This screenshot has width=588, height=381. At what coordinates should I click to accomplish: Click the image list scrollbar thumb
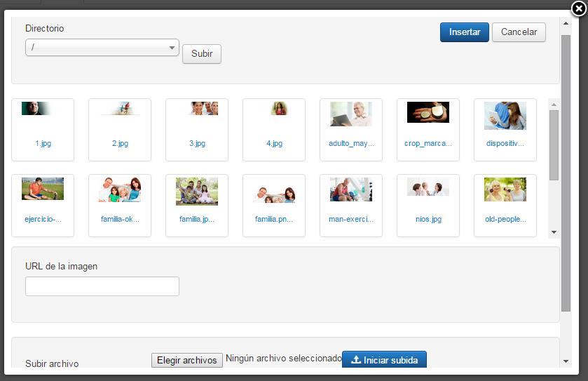(x=554, y=145)
